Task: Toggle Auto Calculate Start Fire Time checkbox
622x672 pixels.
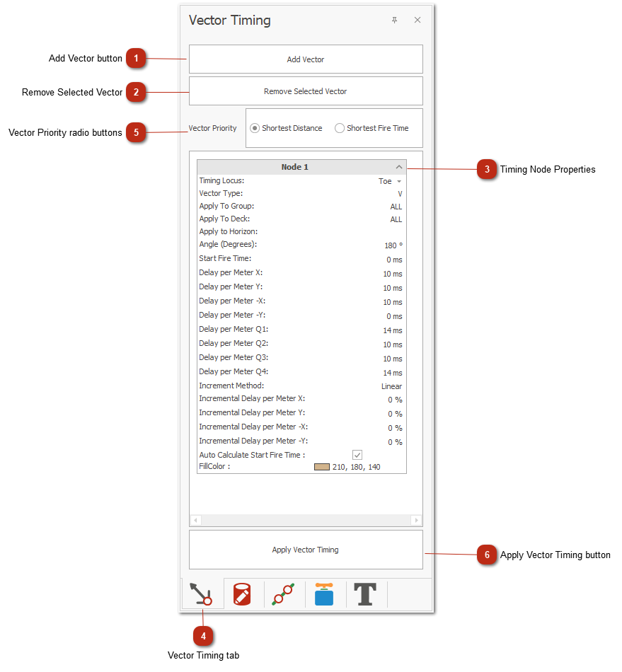Action: [x=357, y=455]
